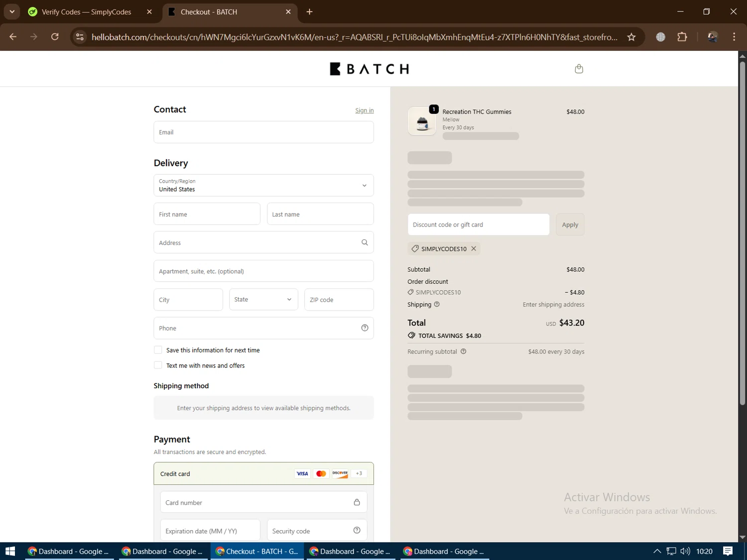Open the tab search dropdown arrow
Image resolution: width=747 pixels, height=560 pixels.
click(x=12, y=12)
